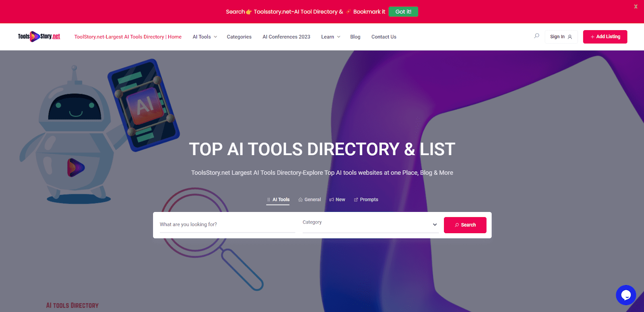
Task: Open the Categories page
Action: pos(239,37)
